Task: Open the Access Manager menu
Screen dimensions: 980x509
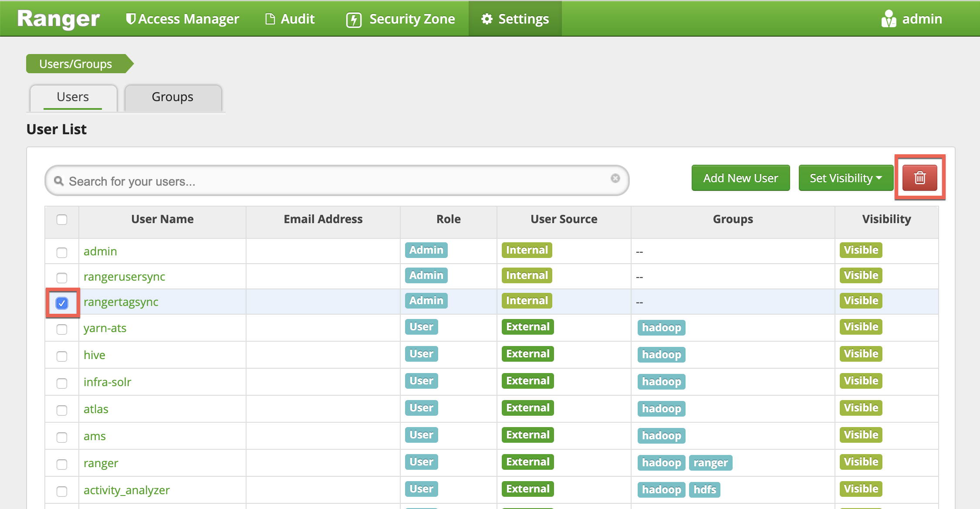Action: pos(183,19)
